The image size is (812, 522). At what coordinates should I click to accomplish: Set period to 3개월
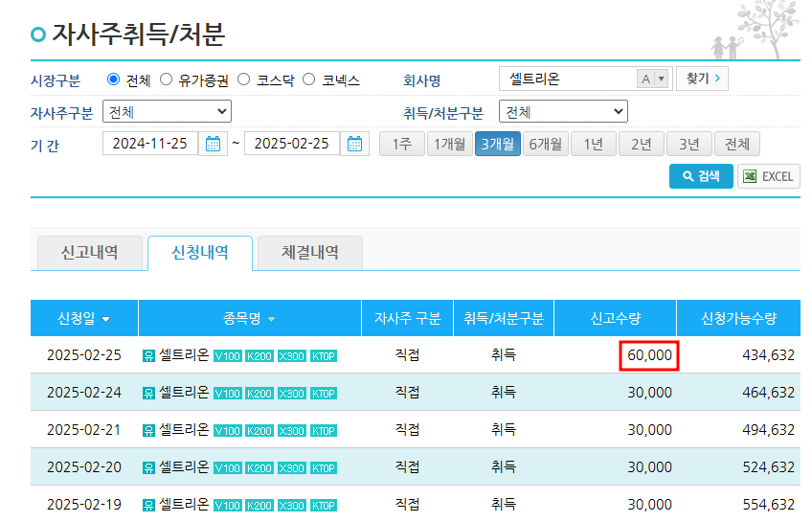click(x=498, y=144)
